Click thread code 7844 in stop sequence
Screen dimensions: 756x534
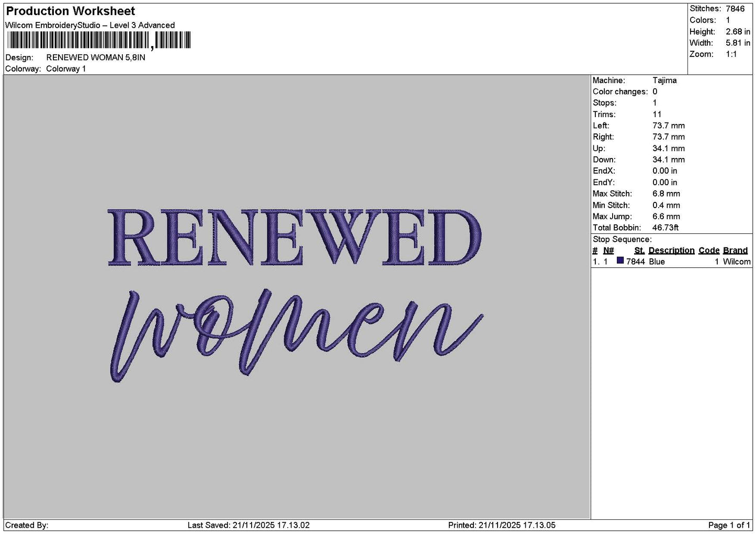point(636,262)
